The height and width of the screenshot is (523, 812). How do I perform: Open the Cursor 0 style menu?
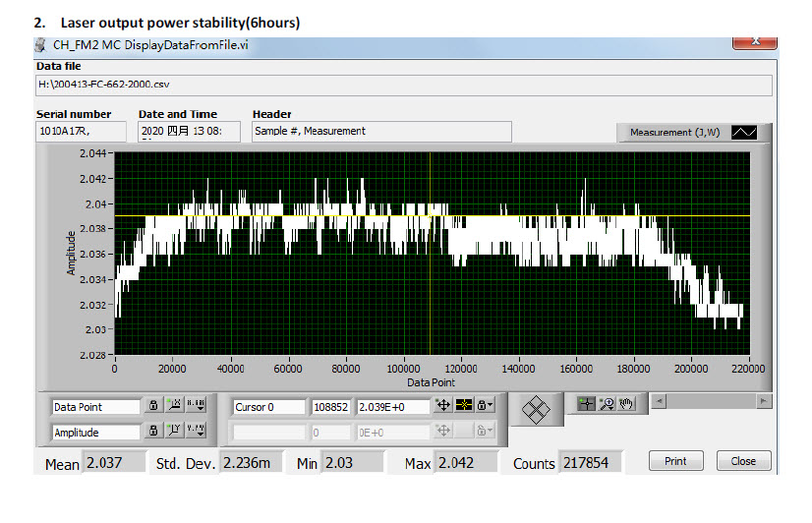click(464, 406)
